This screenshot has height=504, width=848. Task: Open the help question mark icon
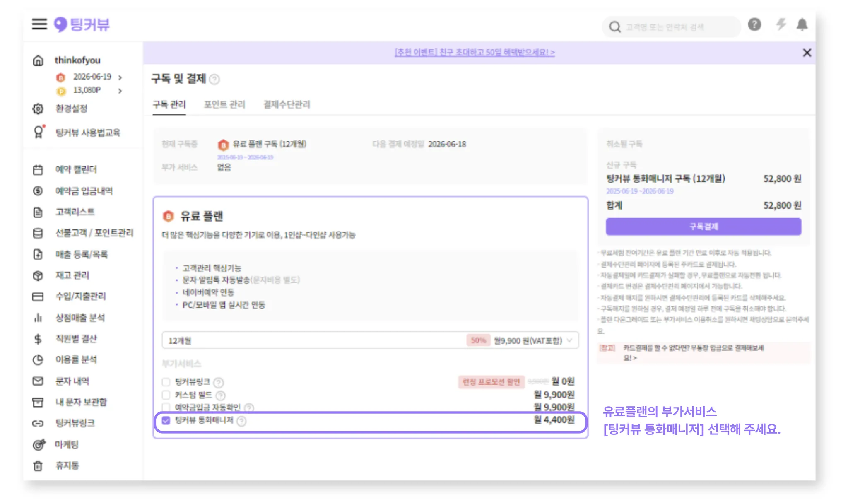[x=754, y=25]
